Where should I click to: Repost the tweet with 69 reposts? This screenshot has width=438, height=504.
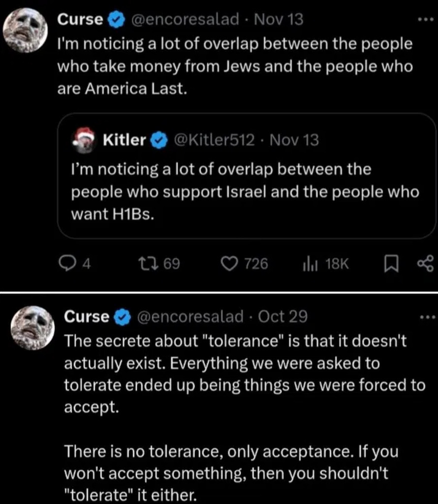point(153,264)
